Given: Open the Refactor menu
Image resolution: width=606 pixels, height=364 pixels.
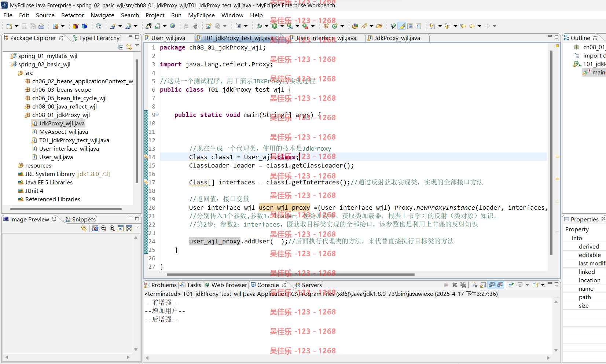Looking at the screenshot, I should (x=73, y=15).
